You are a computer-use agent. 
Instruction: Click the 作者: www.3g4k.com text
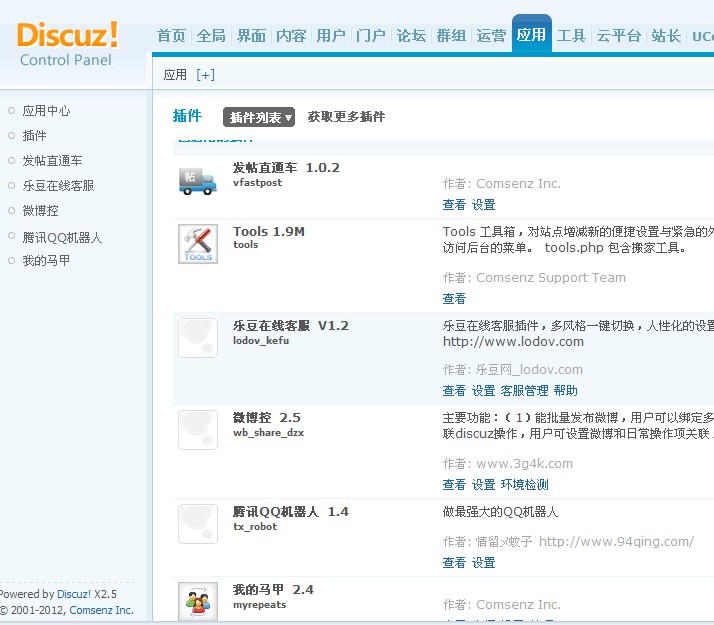click(x=508, y=464)
